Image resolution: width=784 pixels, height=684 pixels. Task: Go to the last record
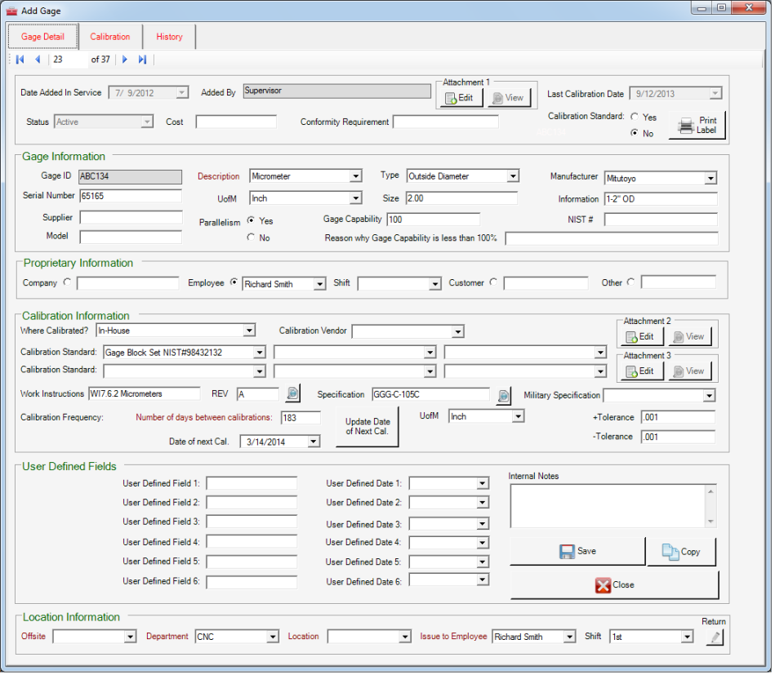tap(140, 59)
